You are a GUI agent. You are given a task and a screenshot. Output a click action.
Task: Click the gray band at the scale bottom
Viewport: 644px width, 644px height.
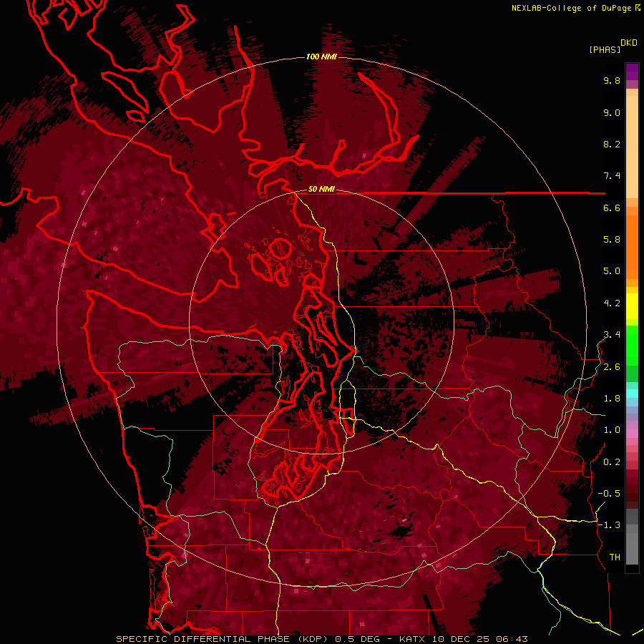[x=632, y=536]
